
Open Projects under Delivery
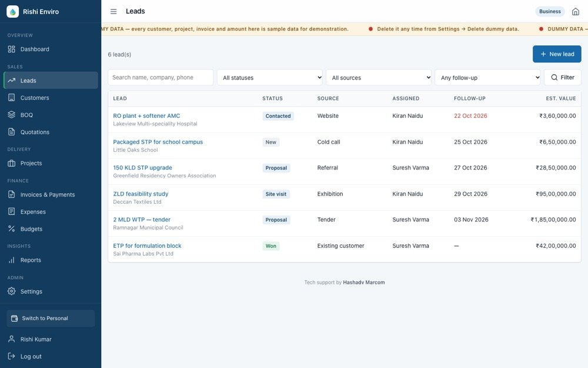tap(51, 163)
